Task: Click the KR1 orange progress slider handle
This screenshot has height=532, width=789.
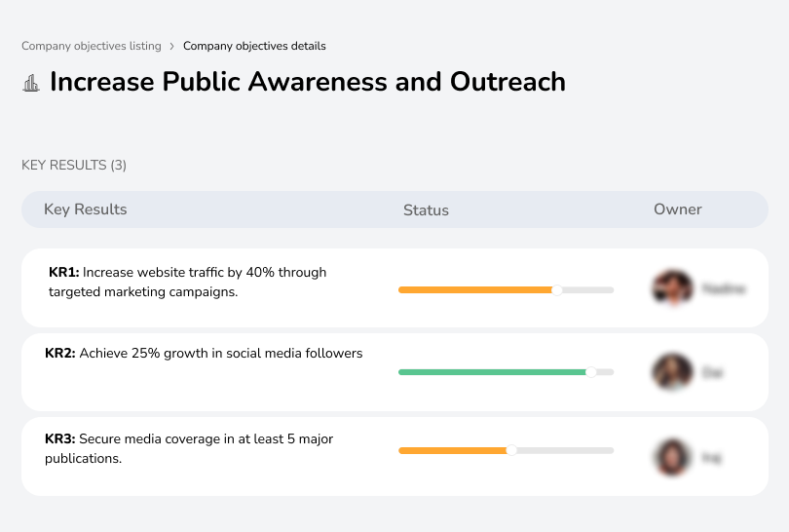Action: (x=556, y=290)
